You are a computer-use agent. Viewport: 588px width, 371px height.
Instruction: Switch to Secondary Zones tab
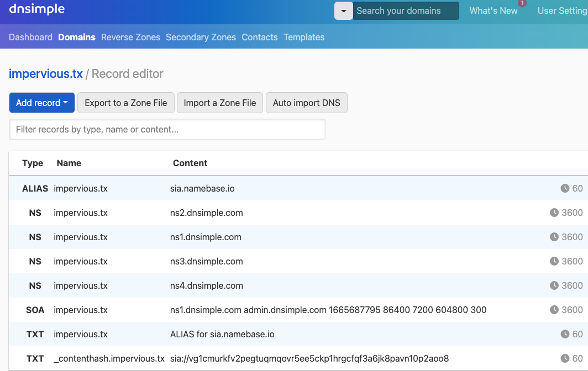pos(201,37)
